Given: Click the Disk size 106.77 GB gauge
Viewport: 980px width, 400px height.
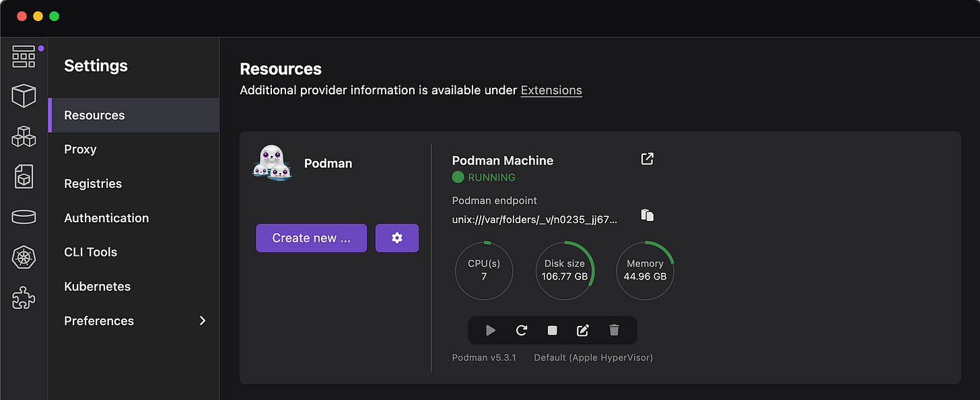Looking at the screenshot, I should tap(565, 270).
